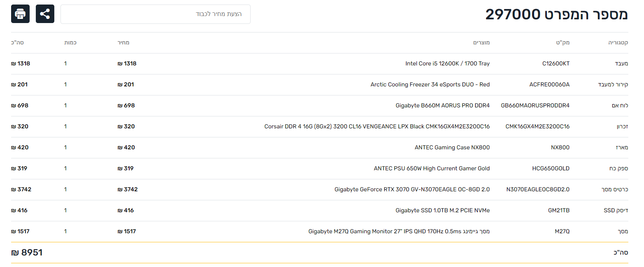Click the Gigabyte B660M AORUS PRO DDR4 item
This screenshot has width=644, height=267.
click(442, 106)
